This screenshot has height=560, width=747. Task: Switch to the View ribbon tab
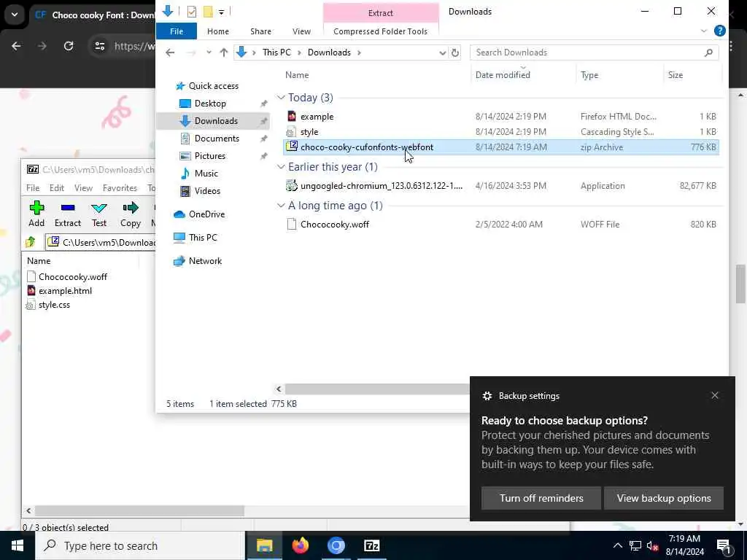301,31
